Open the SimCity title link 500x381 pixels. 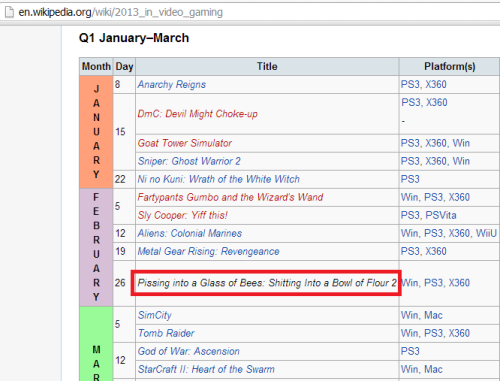pos(155,315)
